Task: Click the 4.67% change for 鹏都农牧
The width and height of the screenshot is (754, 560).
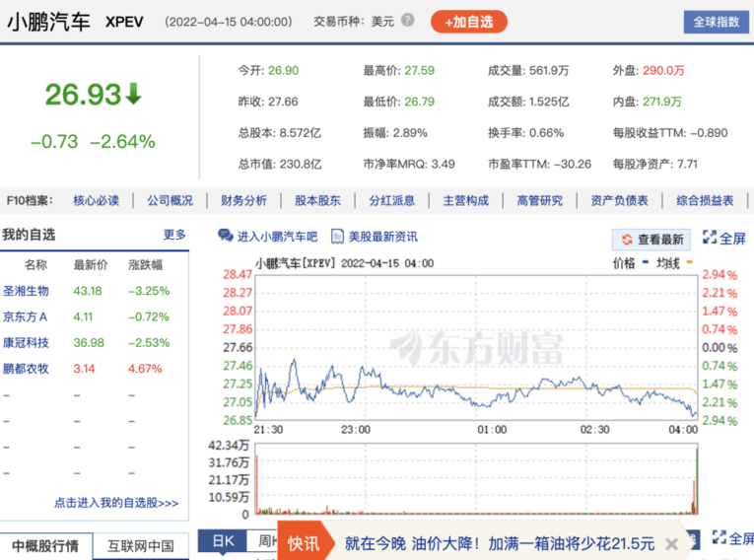Action: click(145, 369)
